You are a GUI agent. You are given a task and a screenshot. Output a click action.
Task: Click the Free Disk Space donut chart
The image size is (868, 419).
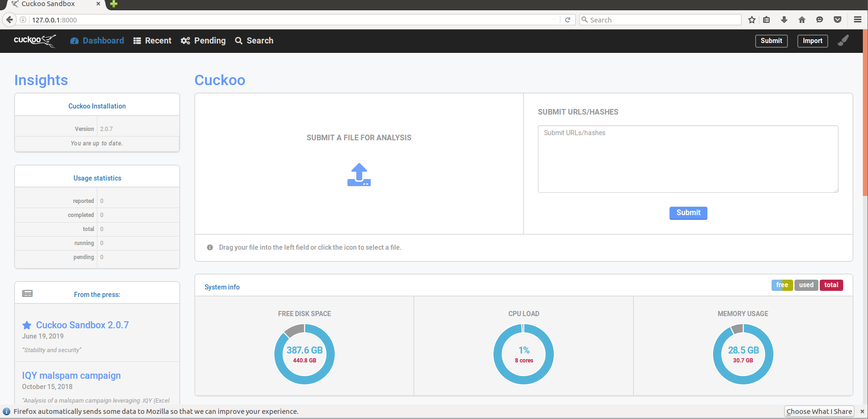[304, 354]
